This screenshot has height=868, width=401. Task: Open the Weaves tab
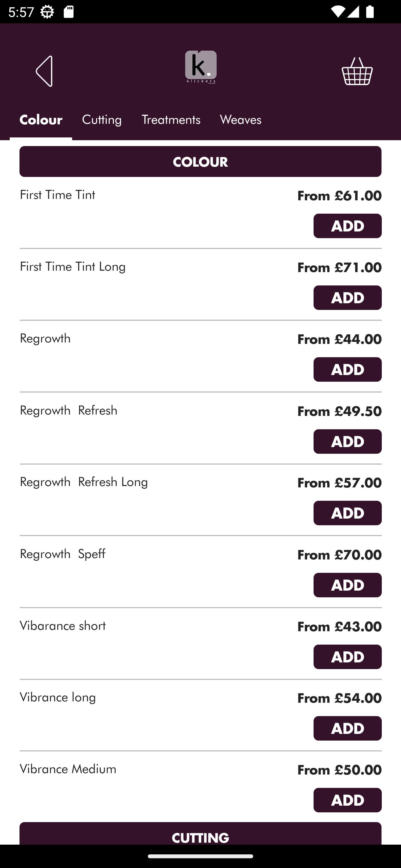(241, 120)
